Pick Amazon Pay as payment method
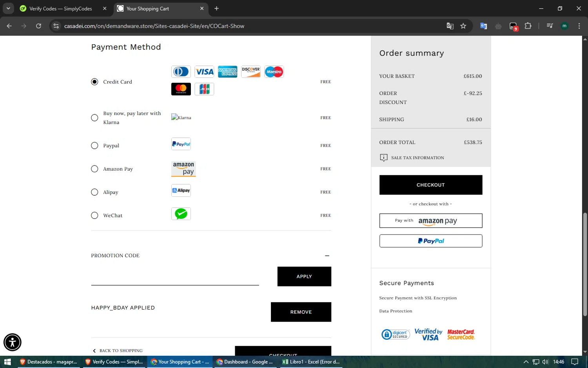588x368 pixels. tap(94, 169)
